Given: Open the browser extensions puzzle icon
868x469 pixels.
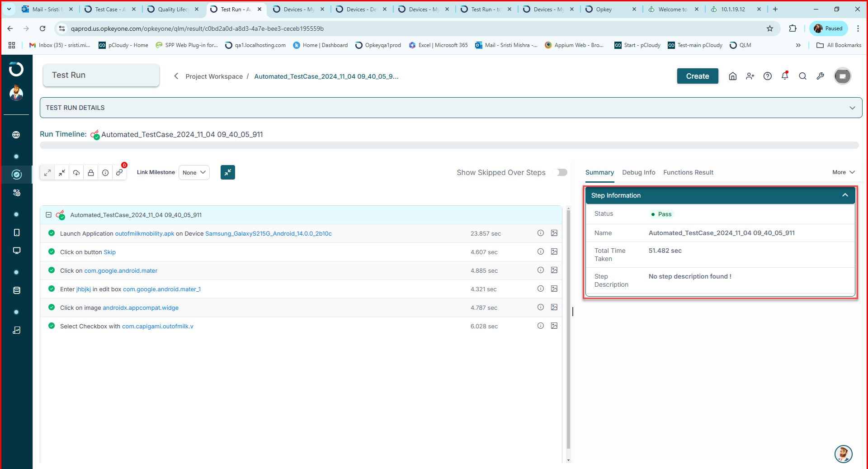Looking at the screenshot, I should pyautogui.click(x=793, y=28).
